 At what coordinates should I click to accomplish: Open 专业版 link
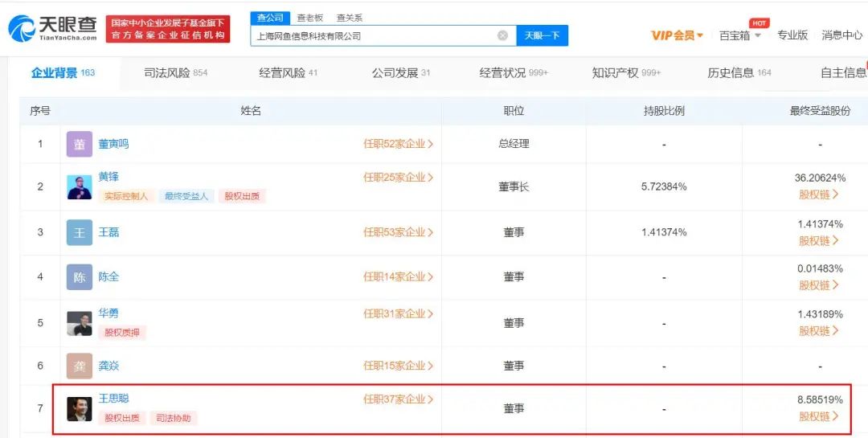pyautogui.click(x=792, y=35)
